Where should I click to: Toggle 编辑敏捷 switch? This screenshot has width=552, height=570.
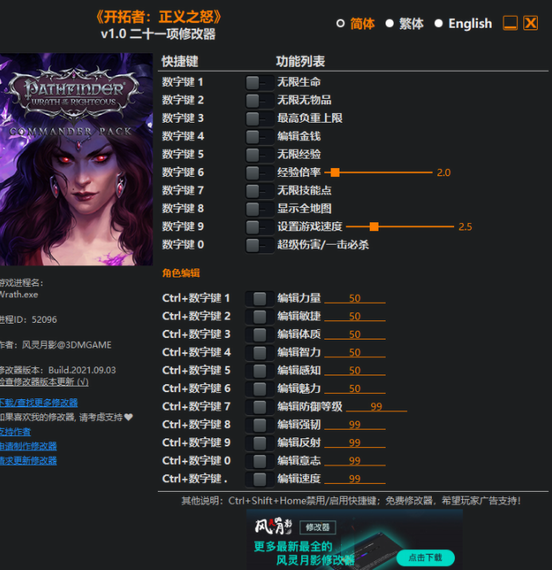tap(260, 317)
